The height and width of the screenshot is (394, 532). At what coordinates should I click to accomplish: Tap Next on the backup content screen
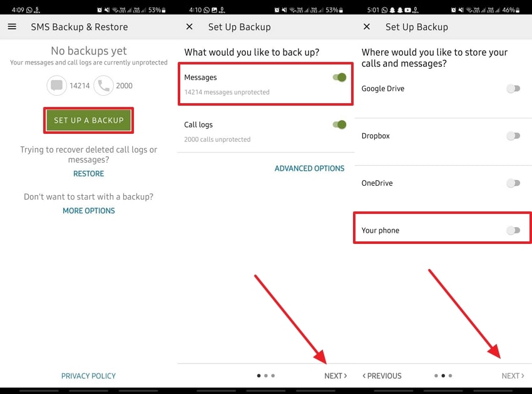coord(335,376)
